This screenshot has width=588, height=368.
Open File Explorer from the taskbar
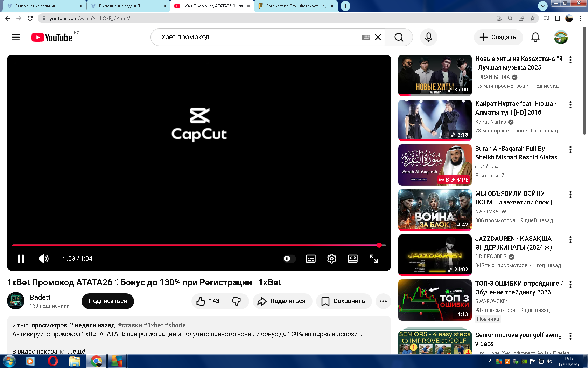coord(74,361)
